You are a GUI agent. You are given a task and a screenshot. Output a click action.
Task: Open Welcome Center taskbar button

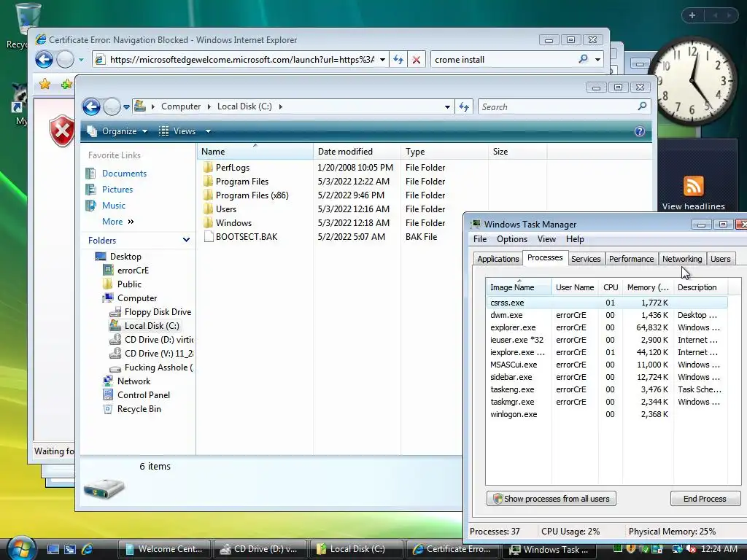164,549
